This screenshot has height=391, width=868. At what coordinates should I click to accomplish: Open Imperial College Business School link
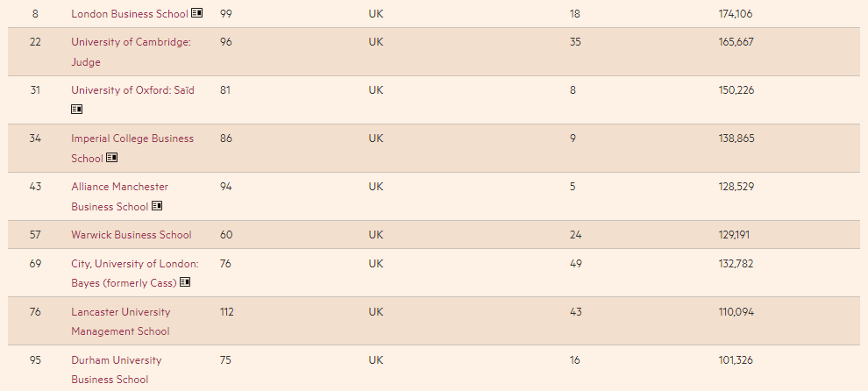(x=132, y=148)
